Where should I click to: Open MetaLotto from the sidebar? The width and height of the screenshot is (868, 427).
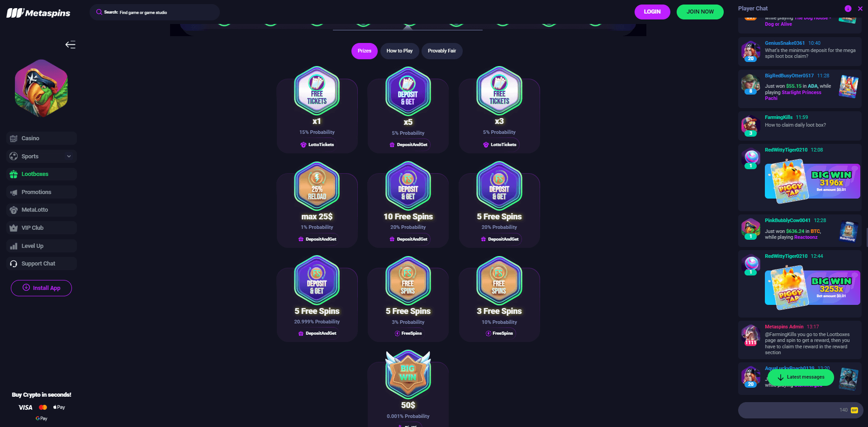pos(42,210)
